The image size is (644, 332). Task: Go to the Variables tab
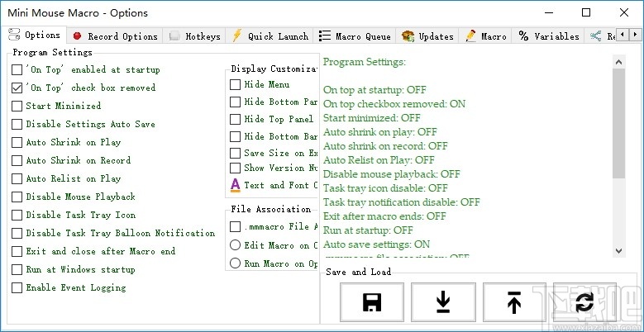[548, 36]
